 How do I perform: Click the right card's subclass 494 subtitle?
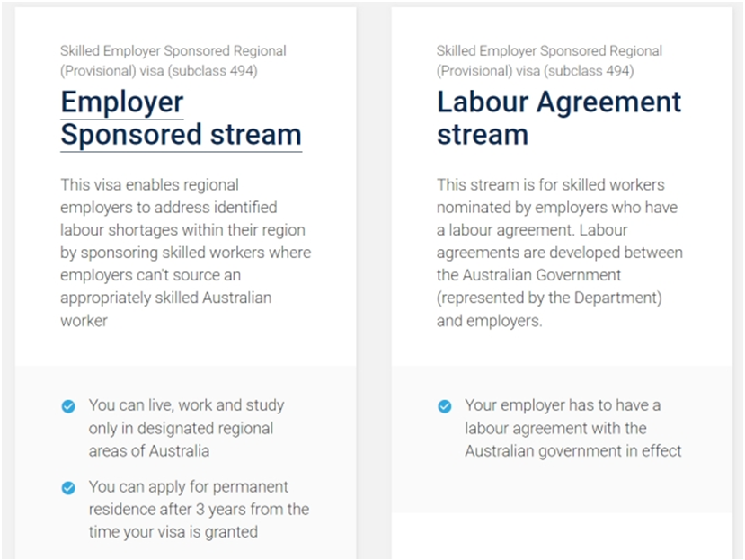(550, 61)
